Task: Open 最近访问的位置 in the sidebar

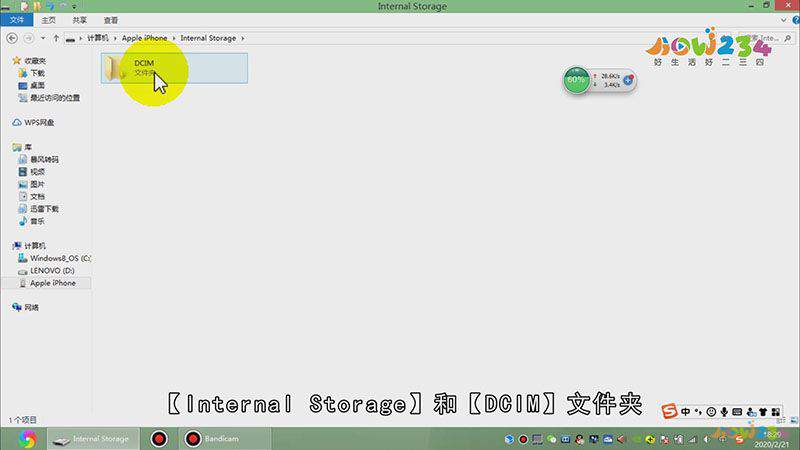Action: 55,98
